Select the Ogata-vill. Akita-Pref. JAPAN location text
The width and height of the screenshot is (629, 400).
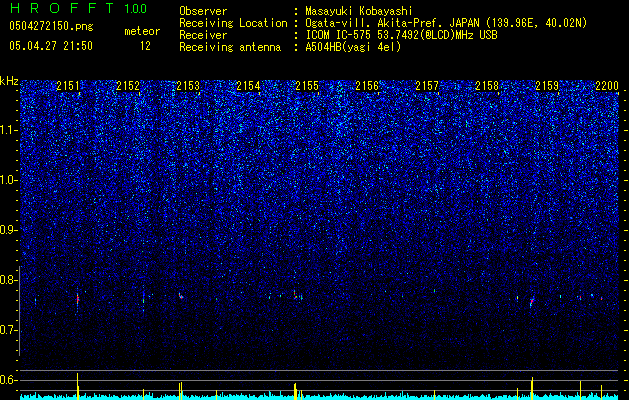pyautogui.click(x=446, y=23)
